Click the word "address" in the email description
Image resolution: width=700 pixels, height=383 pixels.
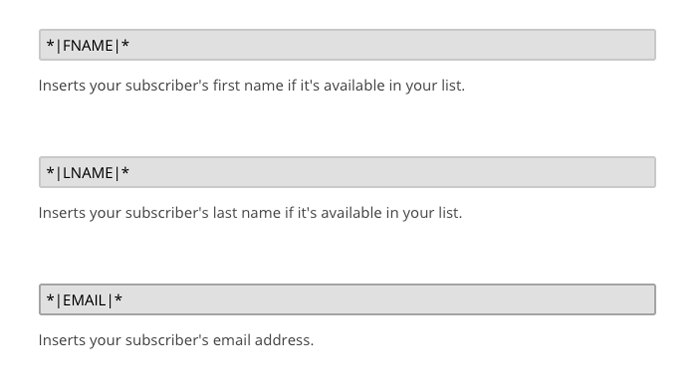284,340
